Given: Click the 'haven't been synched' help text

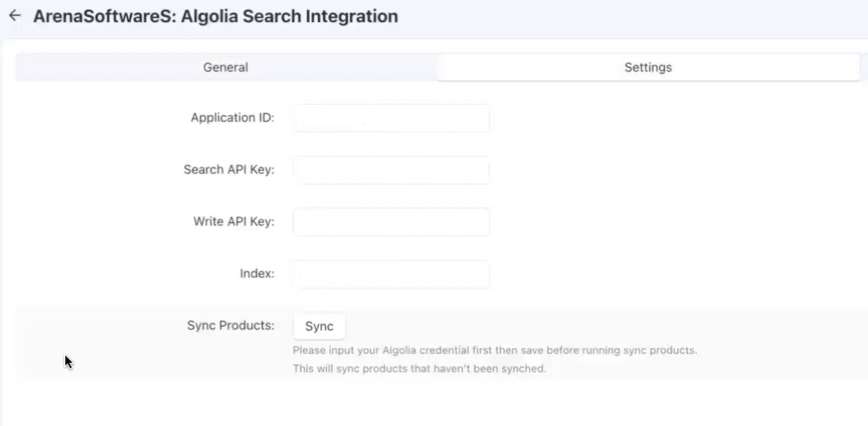Looking at the screenshot, I should tap(490, 369).
